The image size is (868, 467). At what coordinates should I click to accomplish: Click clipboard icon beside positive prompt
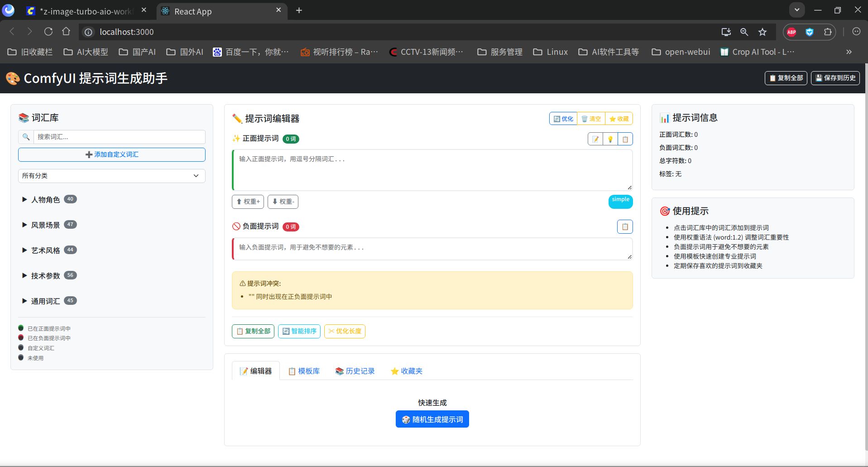[x=625, y=139]
